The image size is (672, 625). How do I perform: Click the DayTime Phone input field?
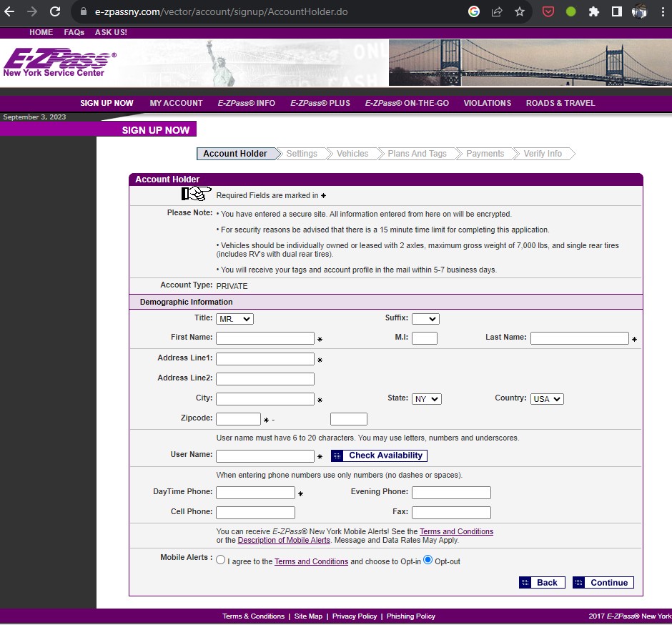255,493
